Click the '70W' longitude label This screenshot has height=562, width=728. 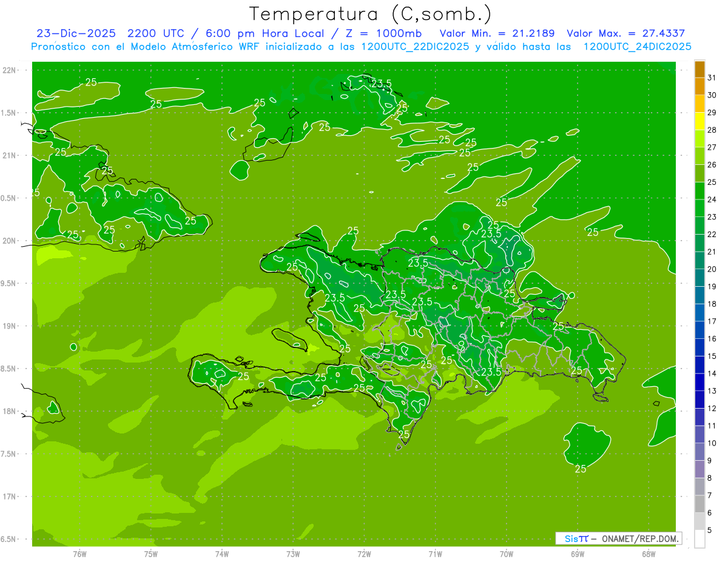[x=507, y=554]
